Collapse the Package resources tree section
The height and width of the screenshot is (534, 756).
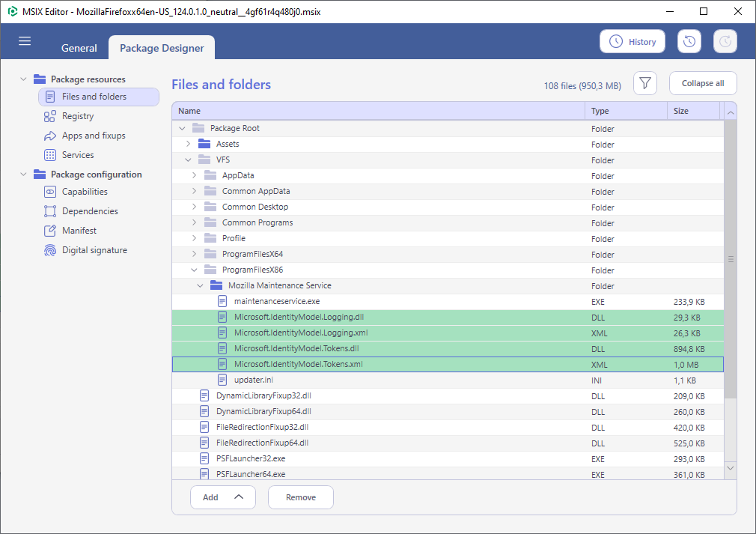pos(23,79)
